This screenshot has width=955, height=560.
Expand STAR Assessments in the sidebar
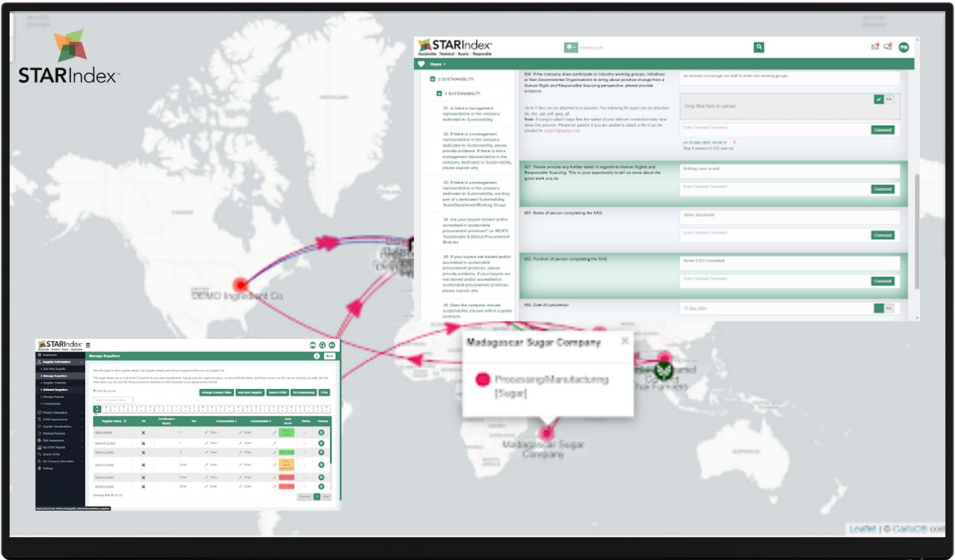(60, 420)
